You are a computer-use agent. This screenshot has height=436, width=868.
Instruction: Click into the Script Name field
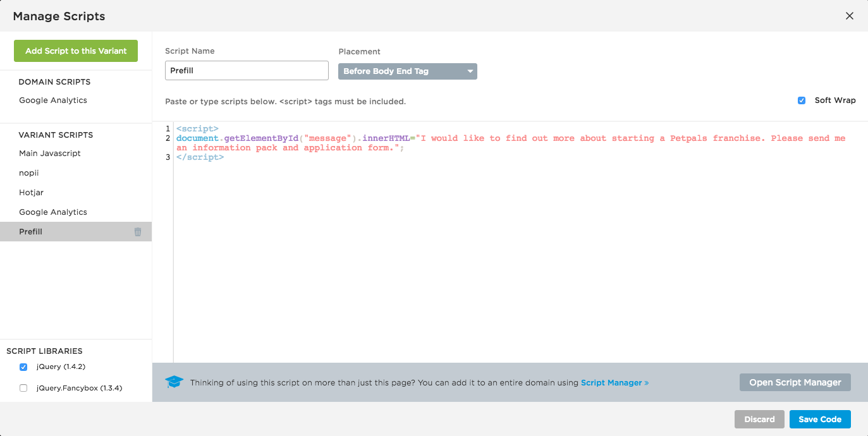coord(247,71)
